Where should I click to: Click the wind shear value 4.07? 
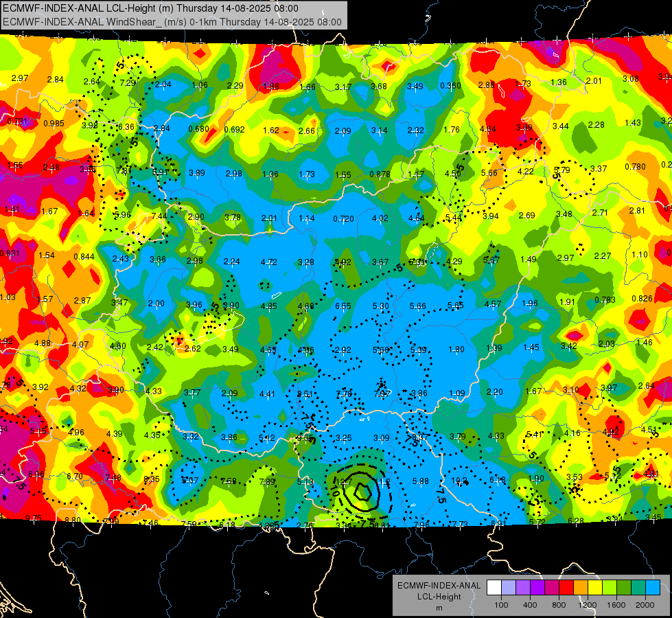pos(80,345)
